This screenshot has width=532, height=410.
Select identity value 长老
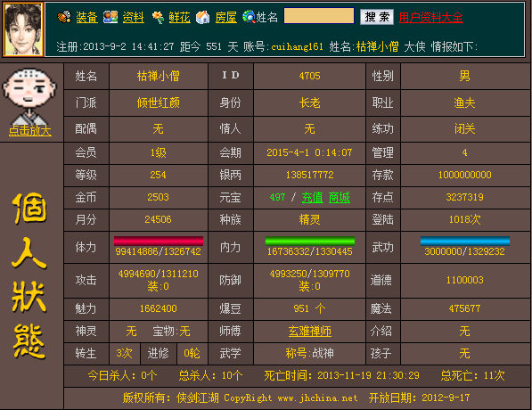click(x=310, y=102)
